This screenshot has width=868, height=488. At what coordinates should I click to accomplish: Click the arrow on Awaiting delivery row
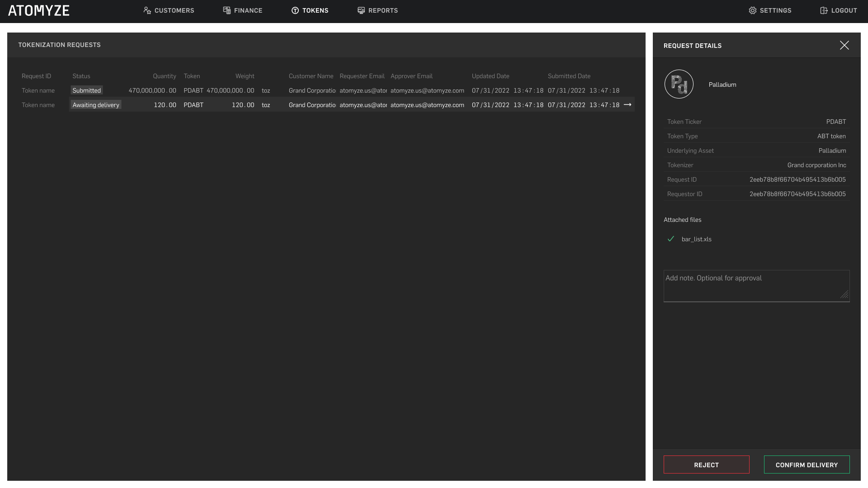627,105
